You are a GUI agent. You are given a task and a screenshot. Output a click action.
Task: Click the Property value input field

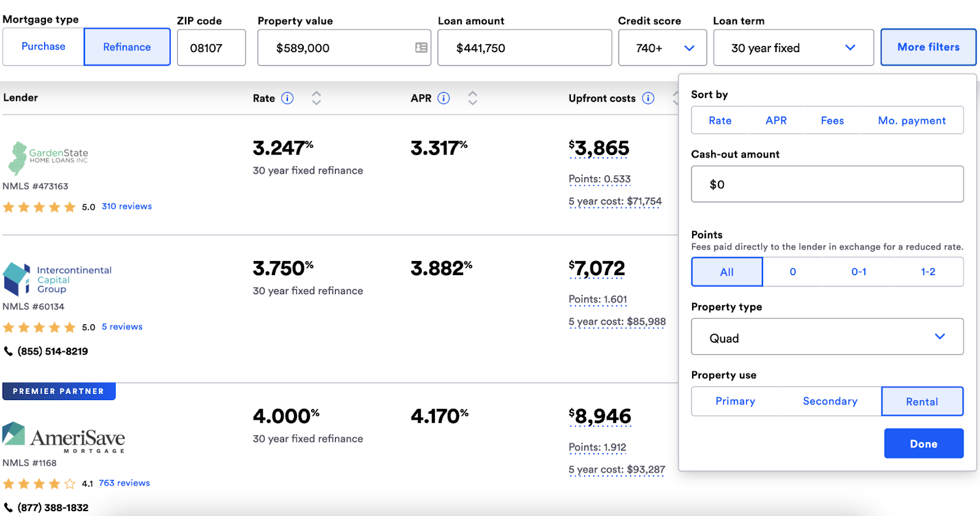pyautogui.click(x=344, y=48)
